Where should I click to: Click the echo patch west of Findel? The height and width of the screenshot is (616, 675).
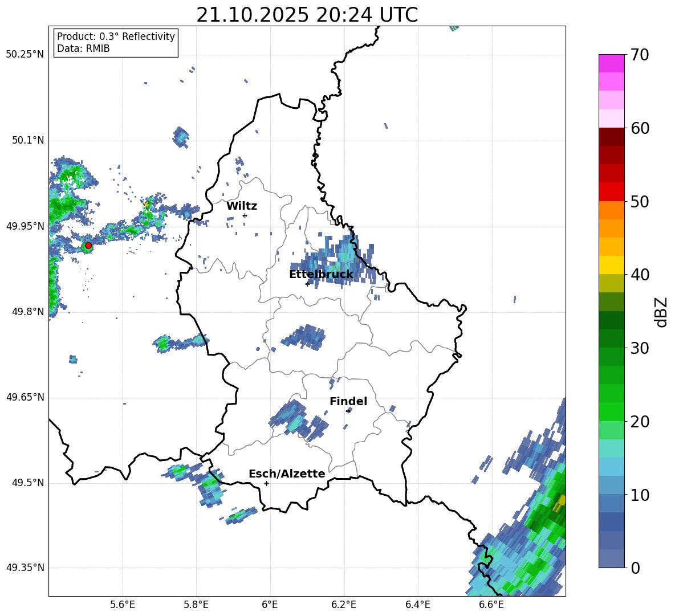297,421
